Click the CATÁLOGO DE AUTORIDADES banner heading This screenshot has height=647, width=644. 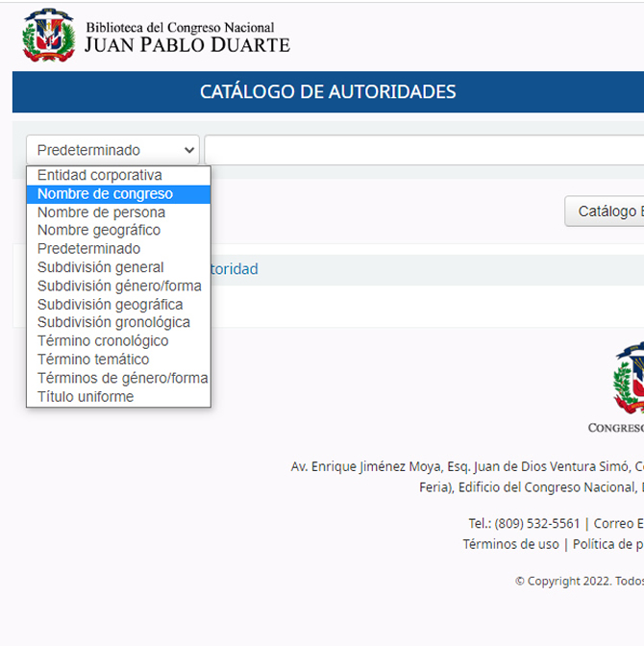pyautogui.click(x=328, y=92)
